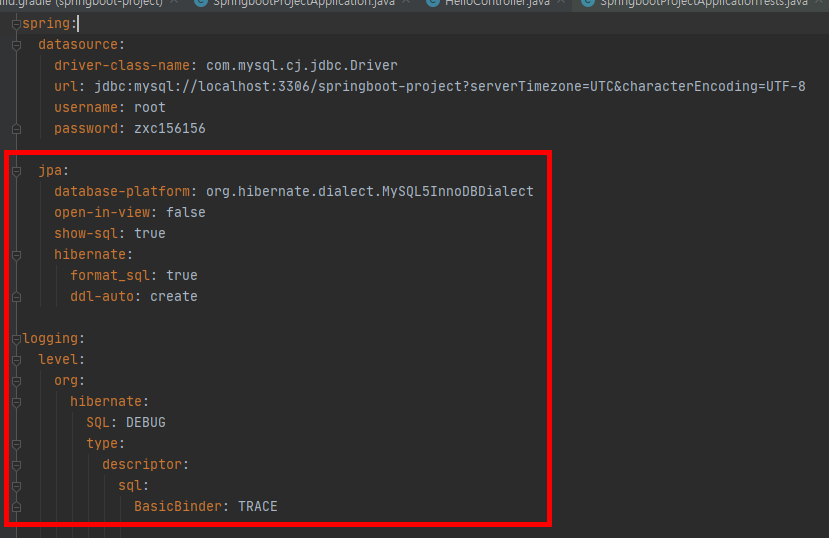The width and height of the screenshot is (829, 538).
Task: Collapse the descriptor block fold marker
Action: click(x=16, y=465)
